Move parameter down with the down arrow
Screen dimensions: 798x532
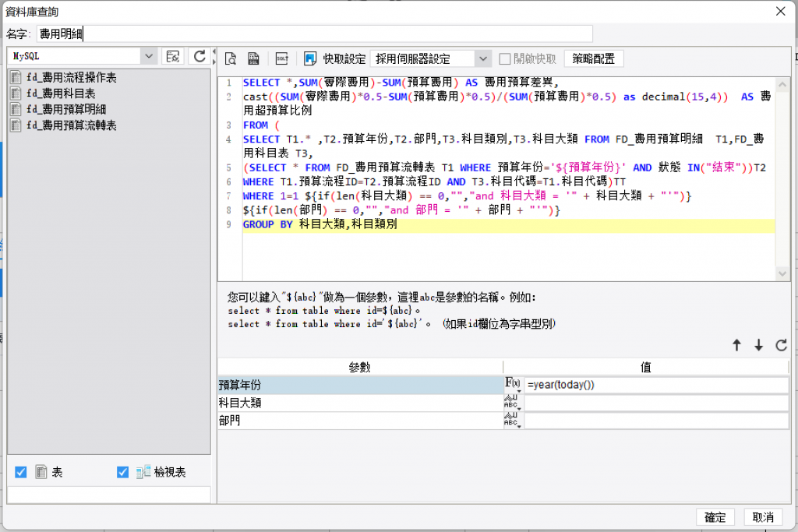[759, 345]
